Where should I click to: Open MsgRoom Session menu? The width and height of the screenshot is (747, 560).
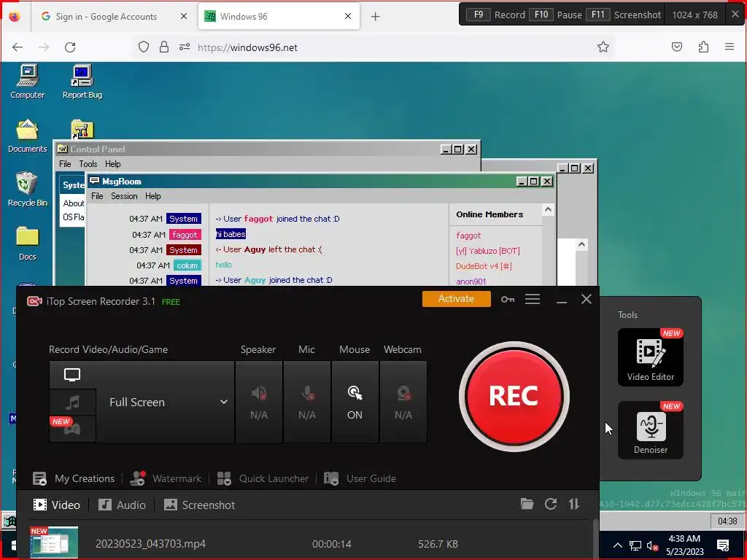coord(124,196)
